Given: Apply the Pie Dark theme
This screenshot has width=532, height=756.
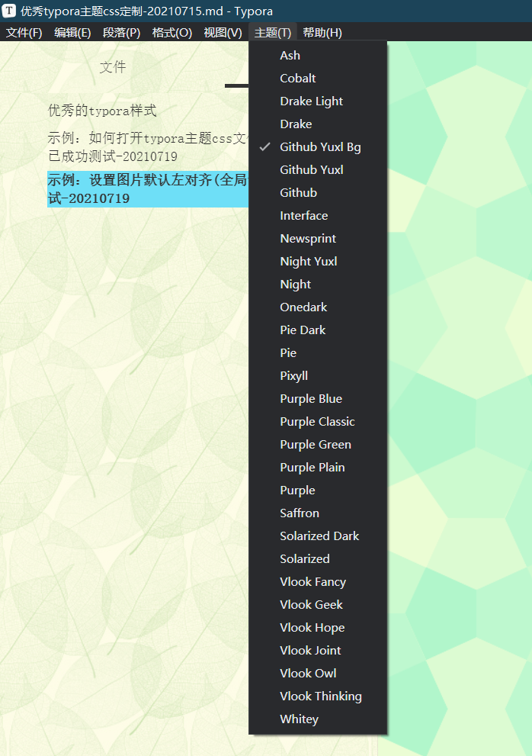Looking at the screenshot, I should click(318, 330).
